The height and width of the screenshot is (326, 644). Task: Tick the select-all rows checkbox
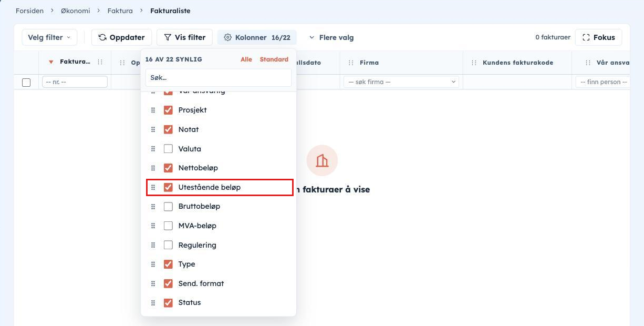tap(26, 82)
